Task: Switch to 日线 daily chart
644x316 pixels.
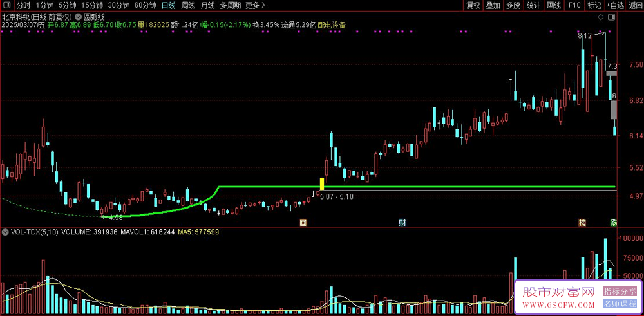Action: (x=168, y=5)
